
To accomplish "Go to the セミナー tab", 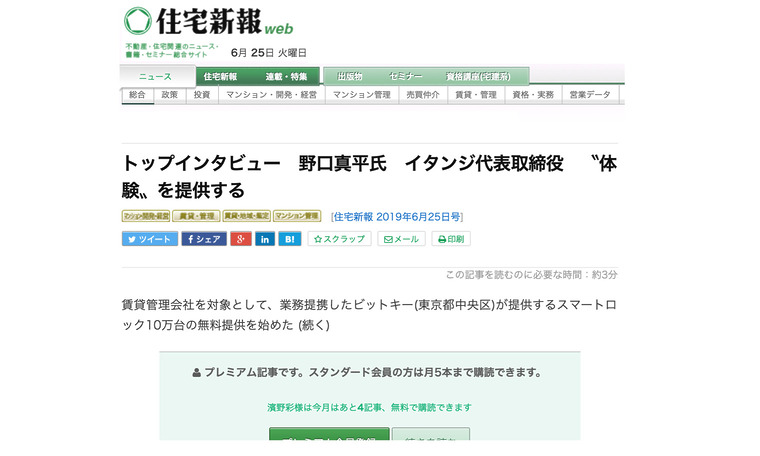I will 406,76.
